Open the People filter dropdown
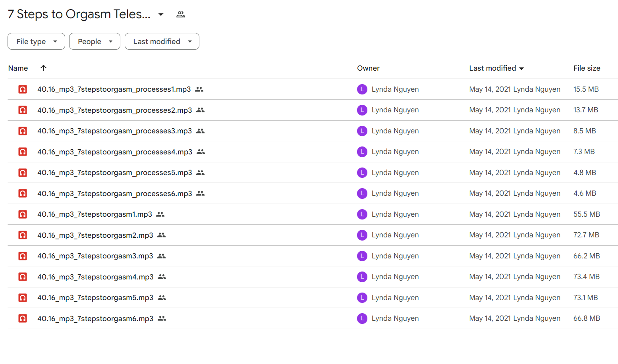 point(95,41)
